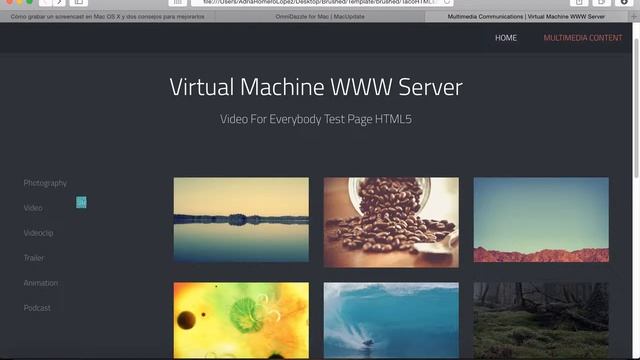Open the coffee beans thumbnail
Viewport: 640px width, 360px height.
click(391, 222)
